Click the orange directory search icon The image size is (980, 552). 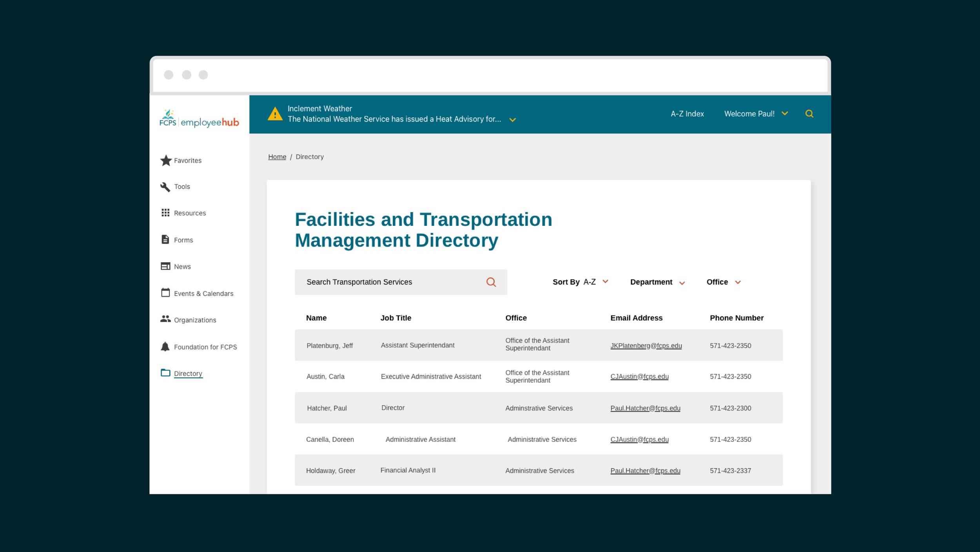[x=491, y=282]
